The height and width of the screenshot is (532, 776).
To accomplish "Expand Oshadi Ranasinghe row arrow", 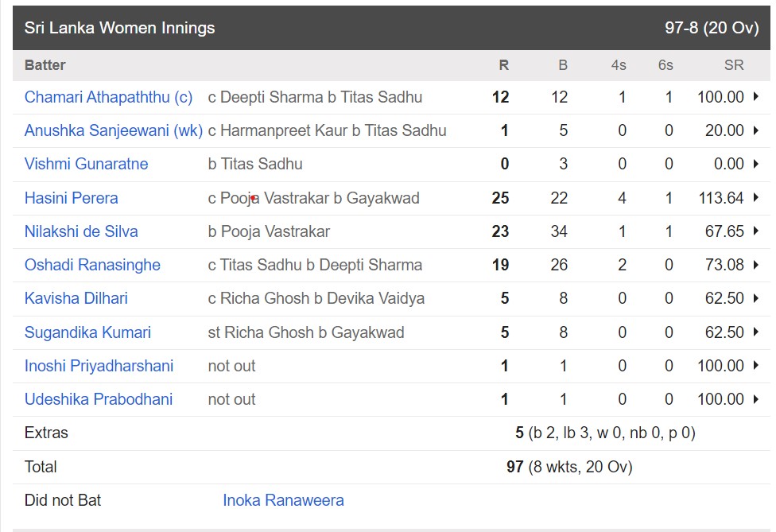I will tap(755, 264).
